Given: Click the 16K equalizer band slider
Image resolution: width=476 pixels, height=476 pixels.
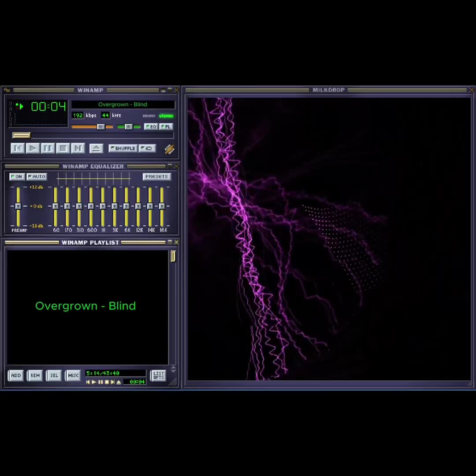Looking at the screenshot, I should coord(162,206).
